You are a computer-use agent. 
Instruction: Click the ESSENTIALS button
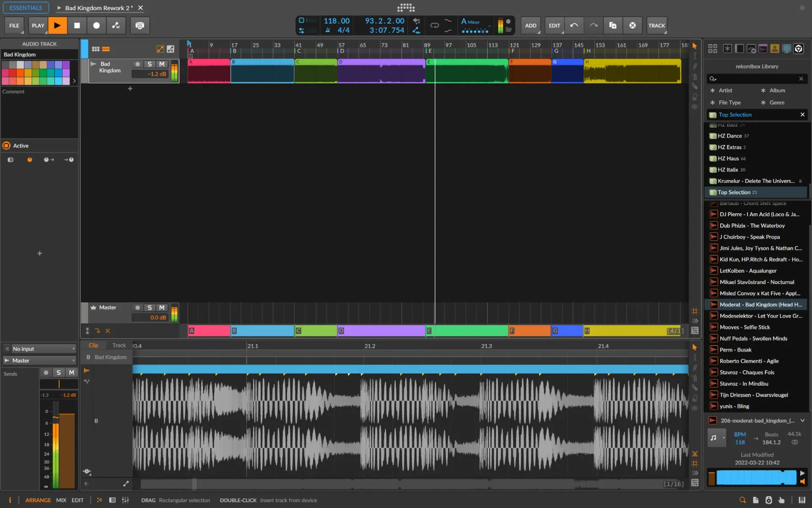(x=26, y=8)
